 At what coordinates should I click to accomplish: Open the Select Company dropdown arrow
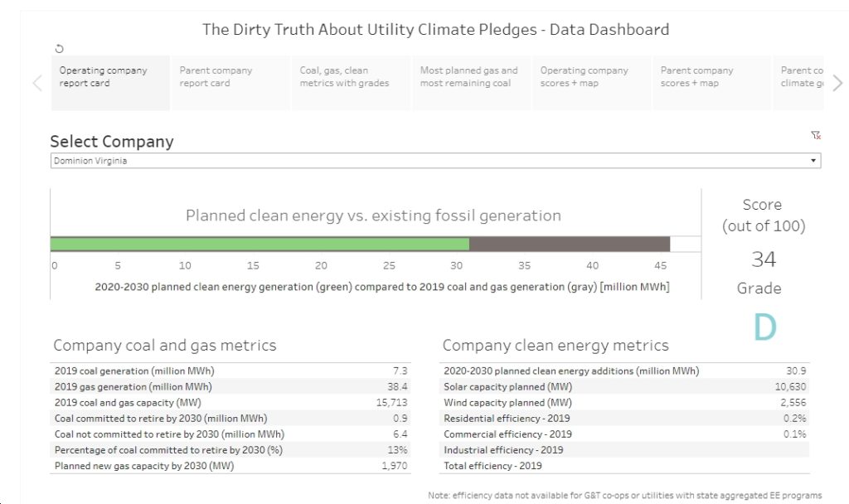[813, 161]
